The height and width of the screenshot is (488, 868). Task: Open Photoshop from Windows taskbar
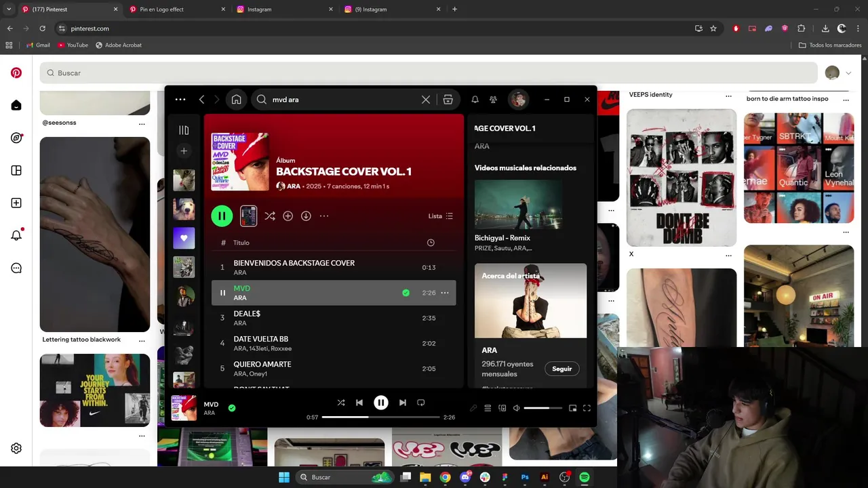pos(525,477)
